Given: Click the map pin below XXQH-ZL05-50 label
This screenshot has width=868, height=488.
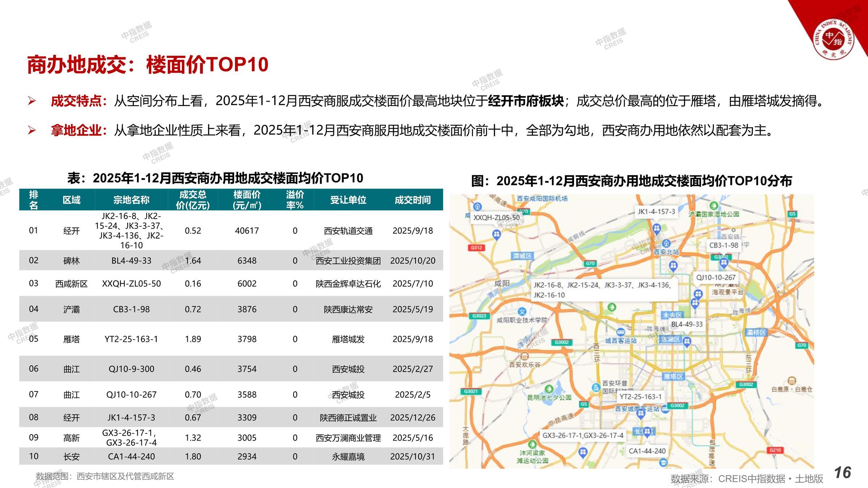Looking at the screenshot, I should click(497, 235).
